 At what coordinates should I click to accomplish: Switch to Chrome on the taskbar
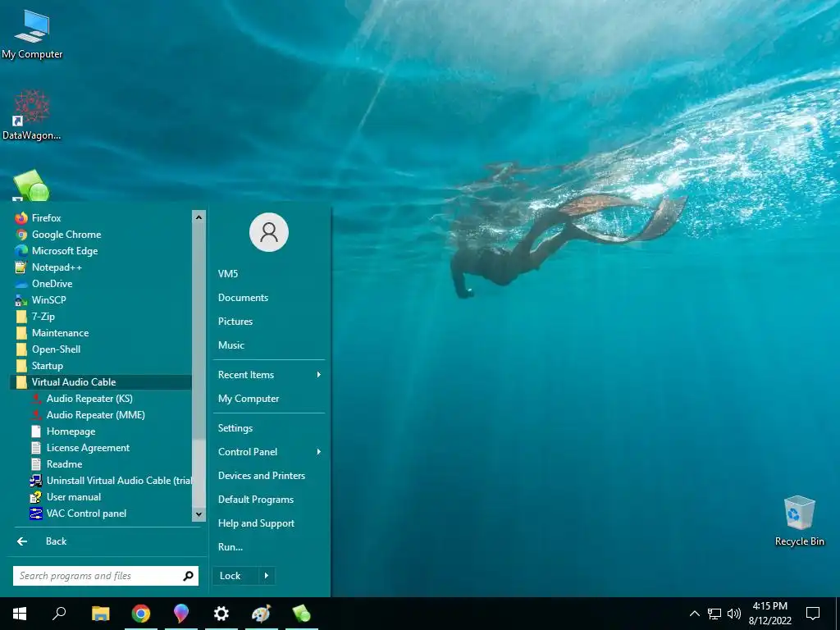tap(141, 614)
